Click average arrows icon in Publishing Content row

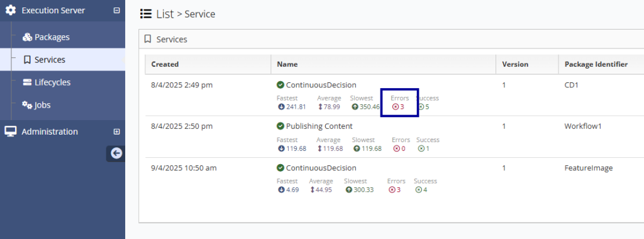pyautogui.click(x=320, y=148)
